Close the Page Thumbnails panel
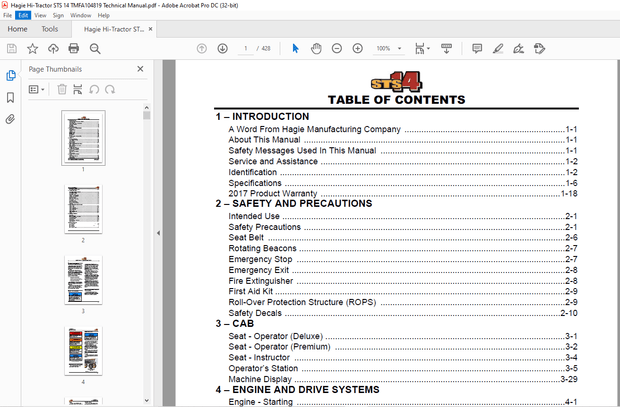620x407 pixels. tap(140, 69)
